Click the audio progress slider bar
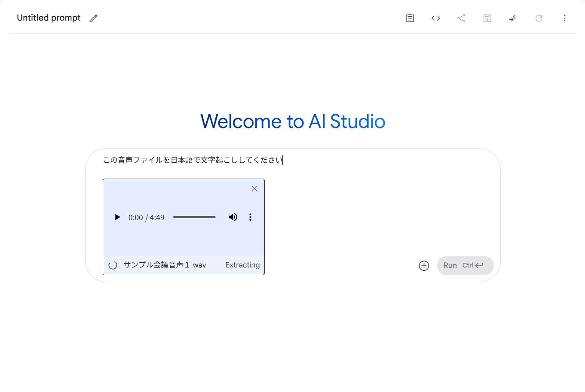Viewport: 585px width, 392px height. point(194,217)
